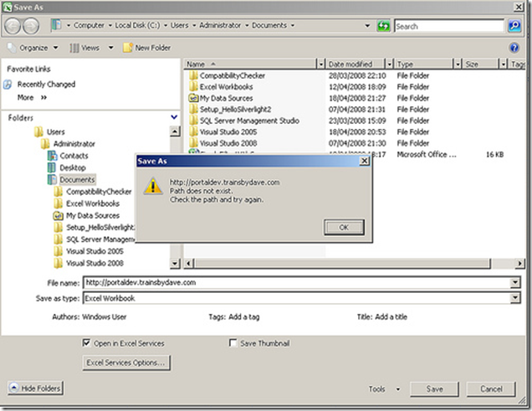This screenshot has width=532, height=411.
Task: Click My Data Sources icon in the file list
Action: [193, 98]
